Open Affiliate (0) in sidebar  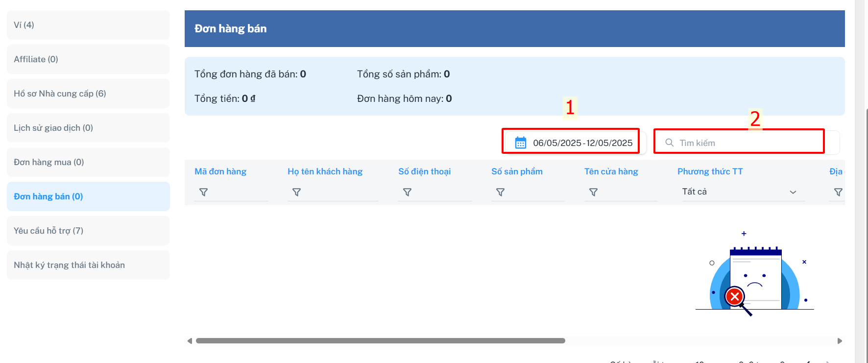point(88,59)
